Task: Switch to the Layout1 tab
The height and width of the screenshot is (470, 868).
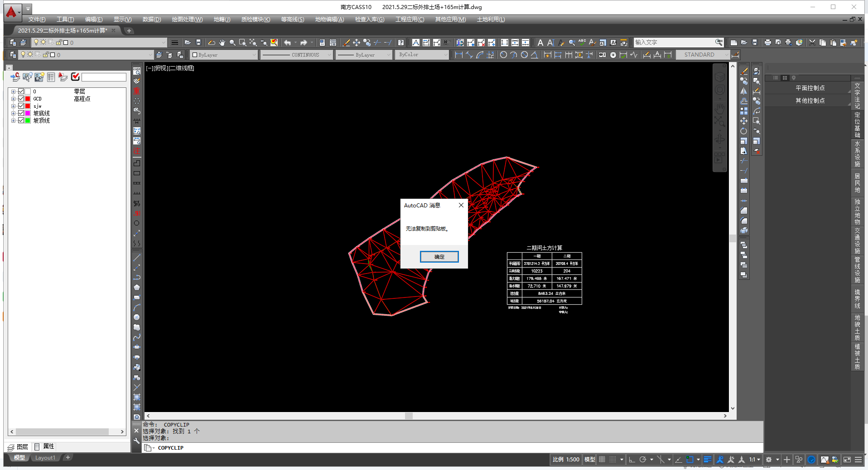Action: (45, 458)
